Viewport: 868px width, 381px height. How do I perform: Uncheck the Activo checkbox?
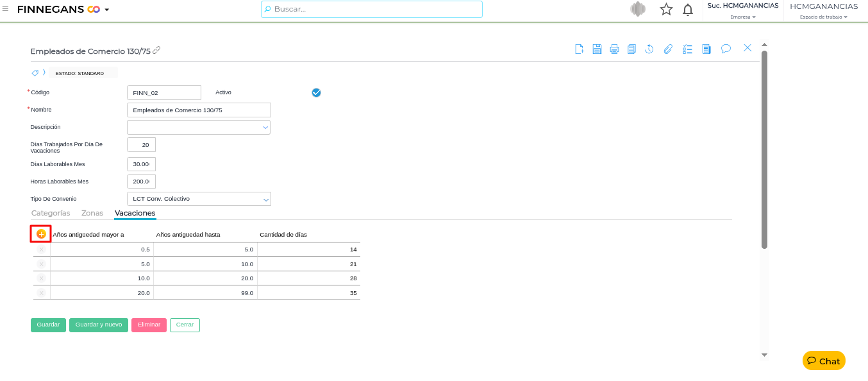[x=316, y=92]
